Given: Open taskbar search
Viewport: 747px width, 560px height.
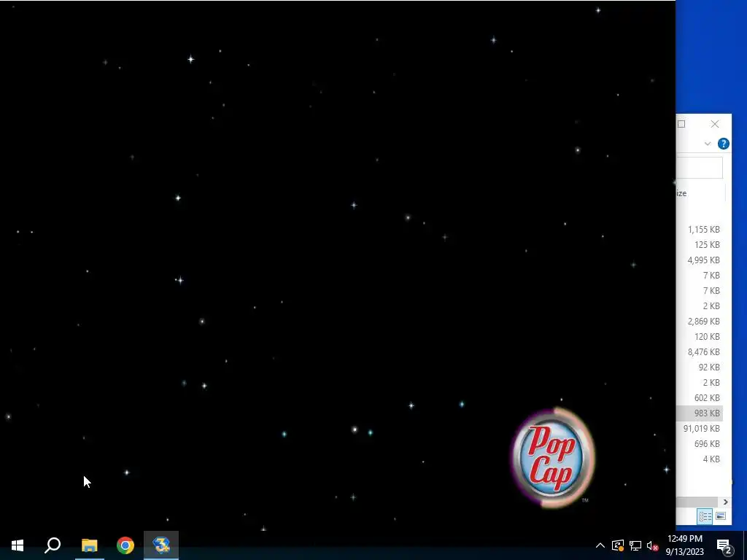Looking at the screenshot, I should pyautogui.click(x=53, y=545).
